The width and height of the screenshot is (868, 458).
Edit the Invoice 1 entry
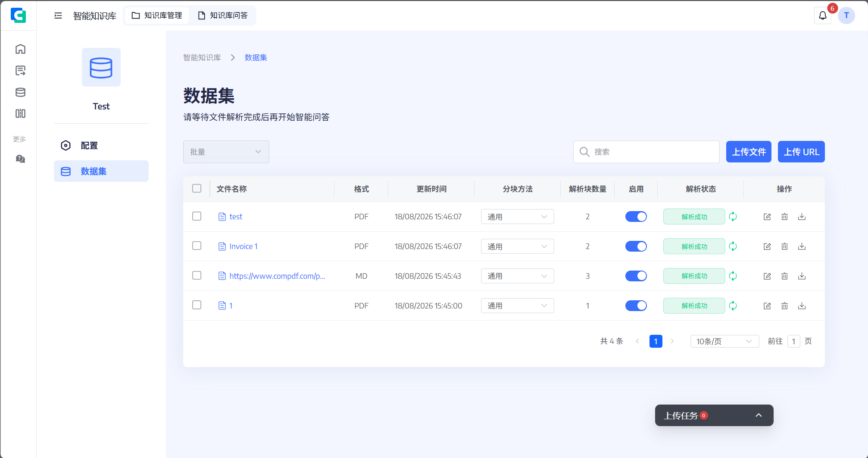pos(767,246)
